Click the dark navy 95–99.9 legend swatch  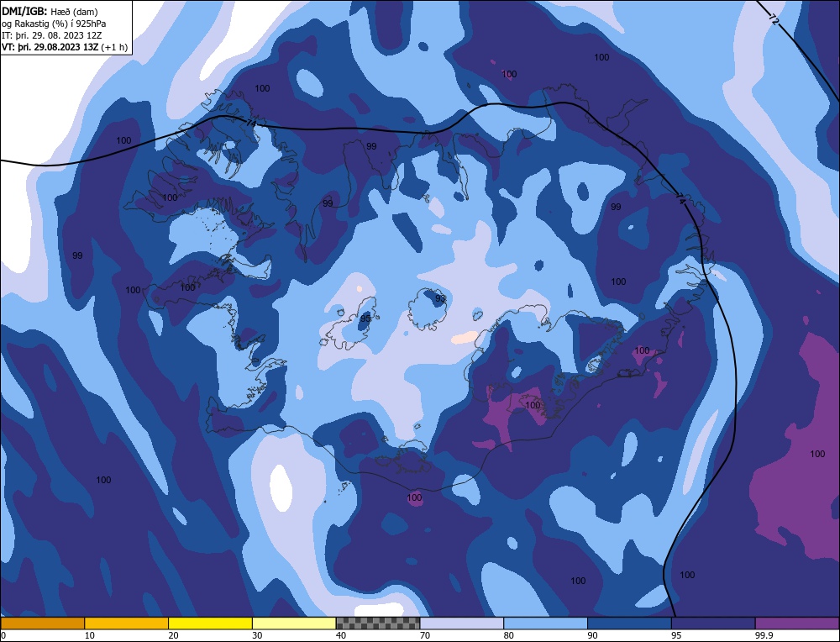pyautogui.click(x=713, y=623)
